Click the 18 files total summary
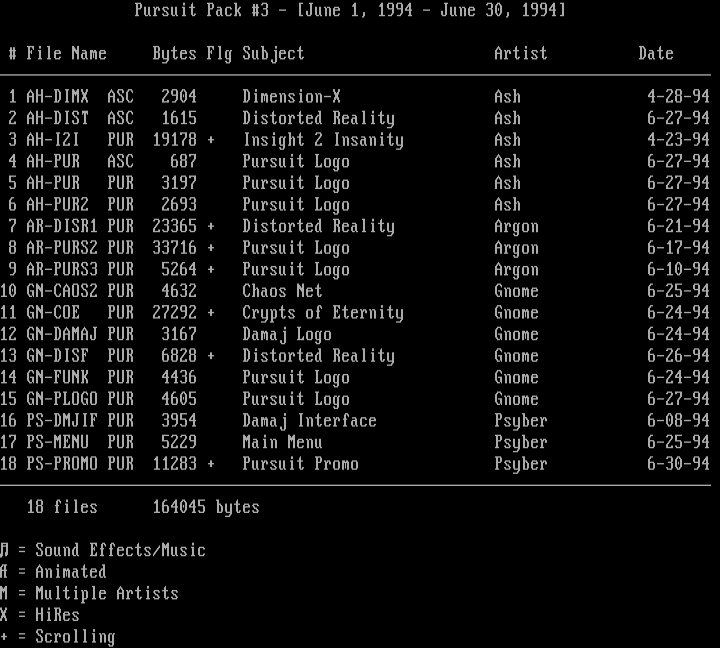Screen dimensions: 720x648 62,507
